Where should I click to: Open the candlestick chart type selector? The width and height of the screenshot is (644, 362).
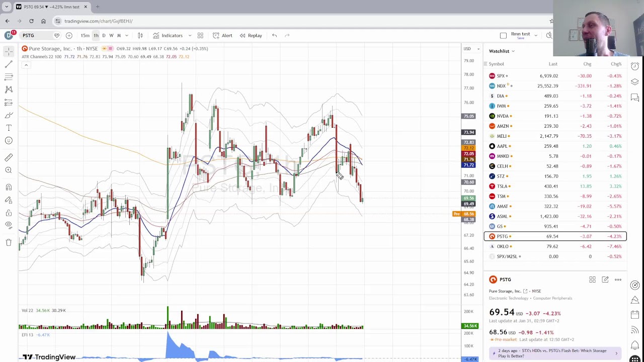click(140, 35)
